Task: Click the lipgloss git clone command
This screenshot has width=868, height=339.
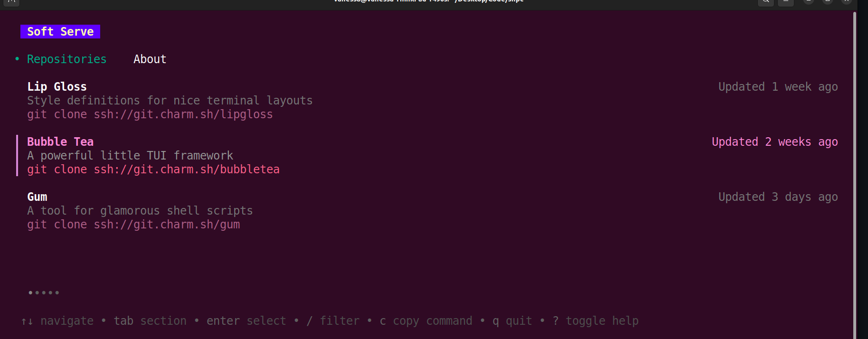Action: 150,114
